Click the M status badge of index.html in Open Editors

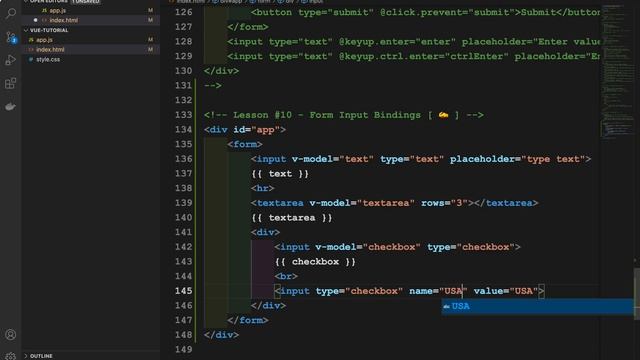(150, 20)
